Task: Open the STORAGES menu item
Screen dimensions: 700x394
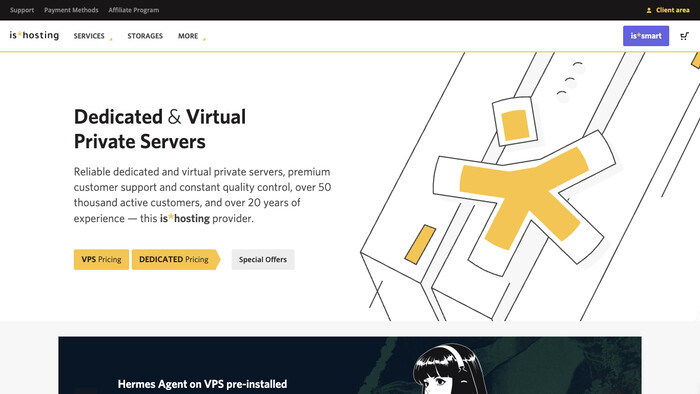Action: [145, 36]
